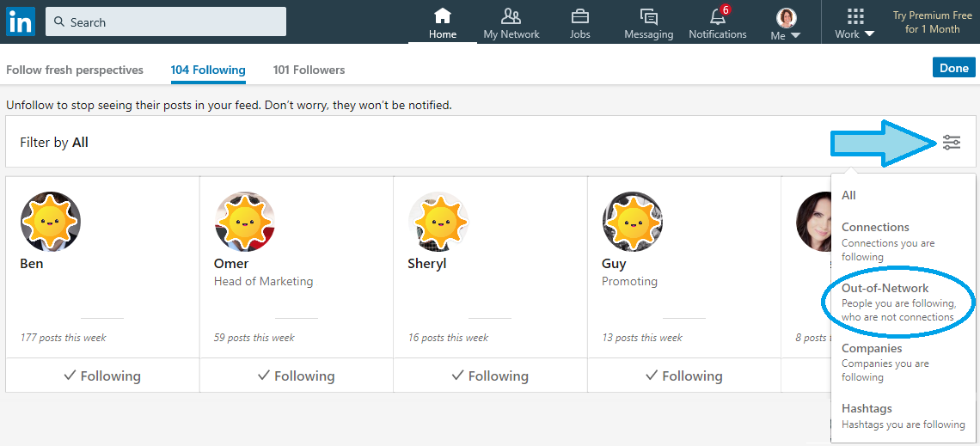Open the LinkedIn logo home link
The width and height of the screenshot is (980, 446).
tap(21, 21)
